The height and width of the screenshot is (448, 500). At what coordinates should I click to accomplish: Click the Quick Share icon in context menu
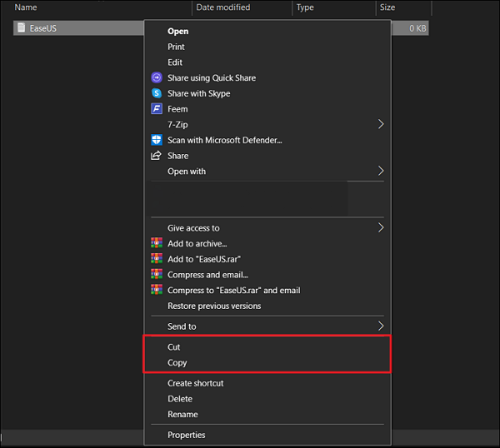[x=156, y=77]
